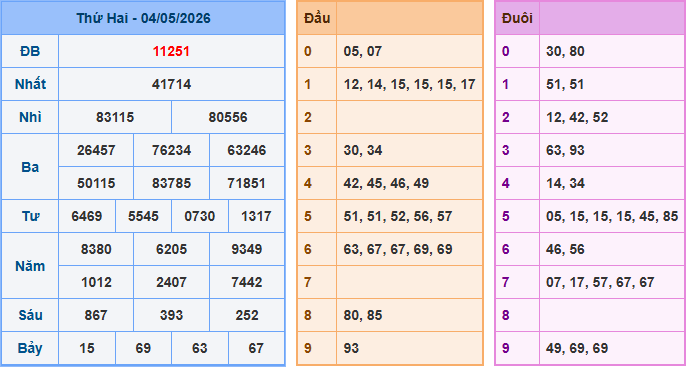Click the Ba row label
The width and height of the screenshot is (688, 368).
pos(30,167)
